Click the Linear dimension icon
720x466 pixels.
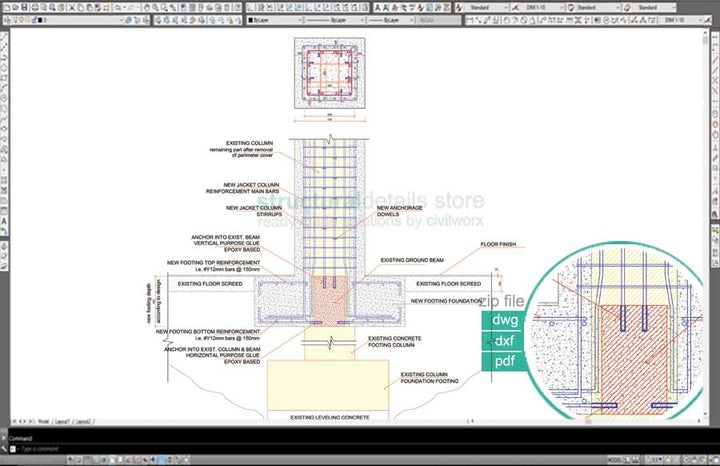click(470, 20)
